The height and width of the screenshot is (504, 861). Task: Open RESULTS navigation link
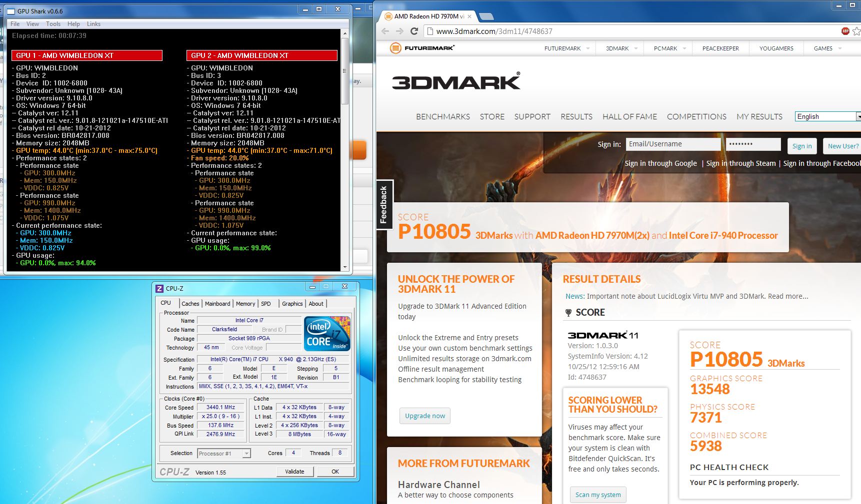point(576,116)
